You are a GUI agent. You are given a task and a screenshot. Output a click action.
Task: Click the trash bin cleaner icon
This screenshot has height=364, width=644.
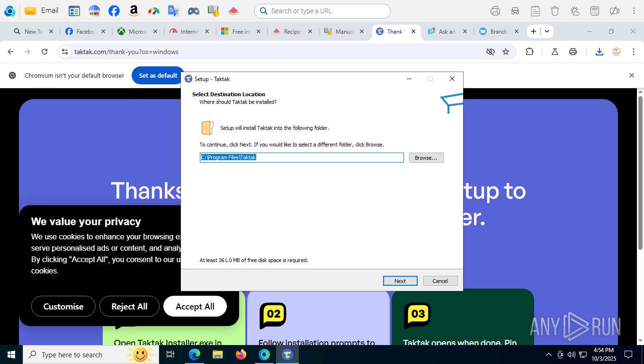tap(555, 11)
